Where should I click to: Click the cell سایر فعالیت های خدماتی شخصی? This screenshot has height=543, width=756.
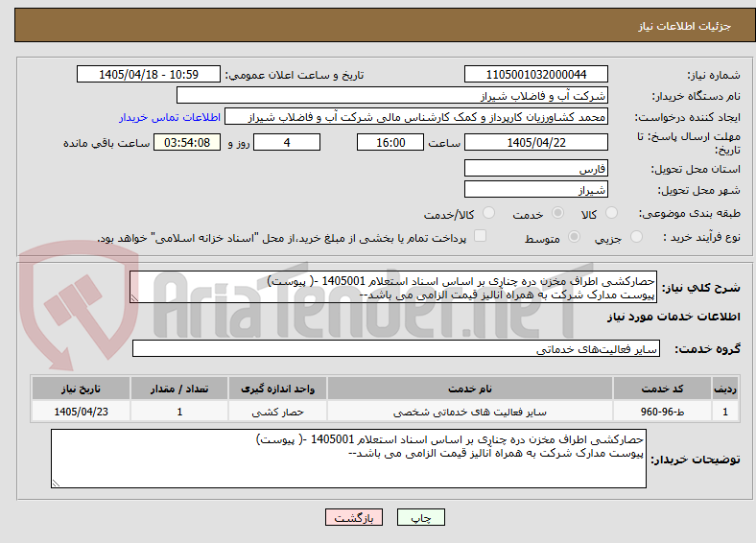[x=469, y=412]
